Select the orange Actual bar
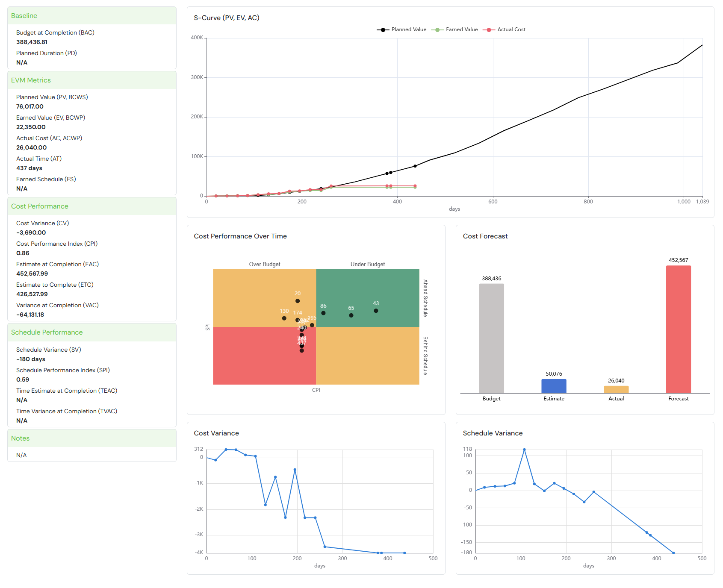723x588 pixels. [616, 389]
